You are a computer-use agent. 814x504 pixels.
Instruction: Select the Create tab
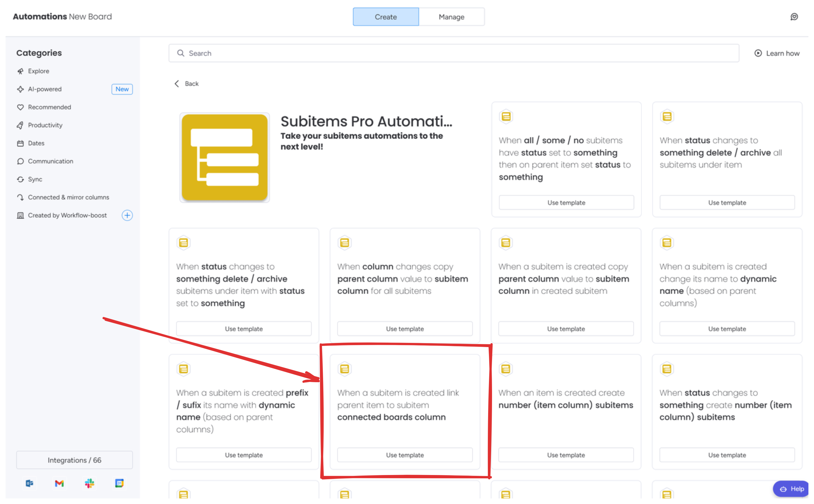[386, 17]
